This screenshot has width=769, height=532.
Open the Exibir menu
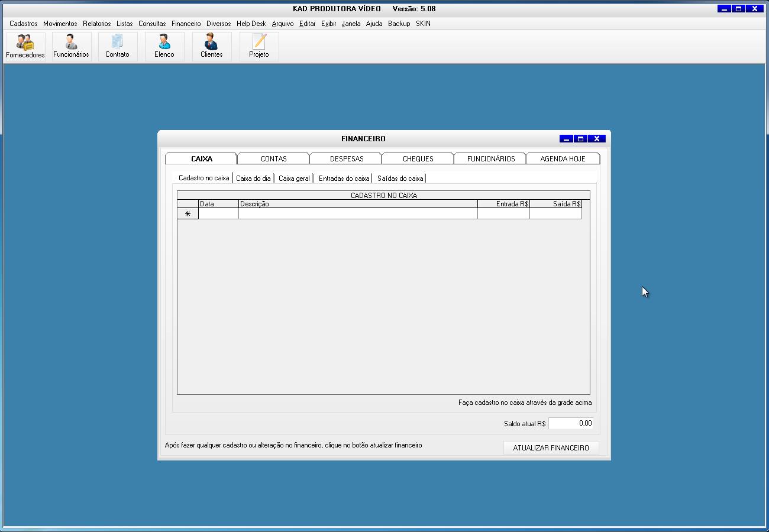(x=329, y=24)
